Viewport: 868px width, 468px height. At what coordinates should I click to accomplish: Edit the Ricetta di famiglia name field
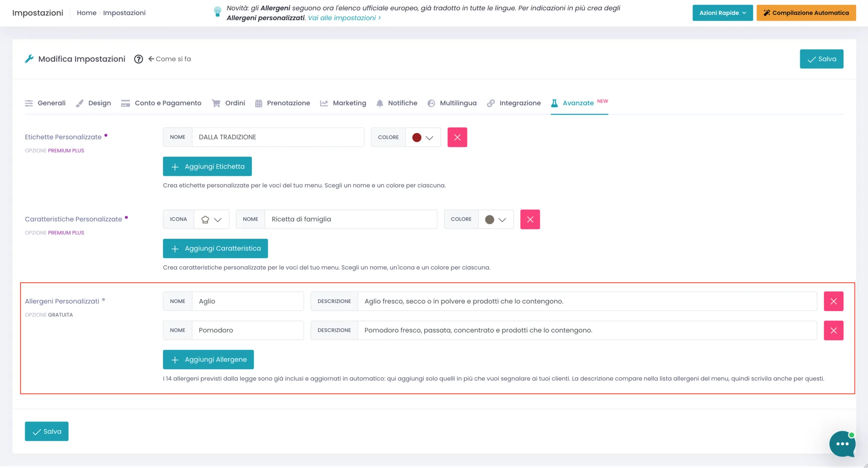351,220
